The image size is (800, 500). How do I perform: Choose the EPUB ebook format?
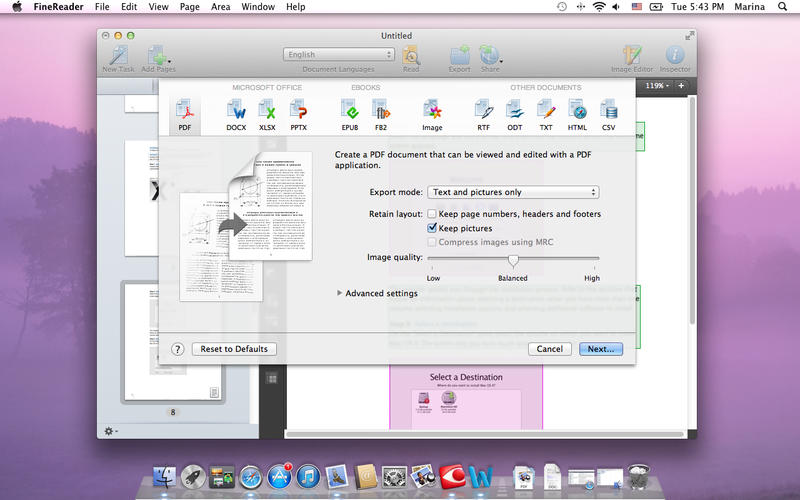[x=350, y=116]
